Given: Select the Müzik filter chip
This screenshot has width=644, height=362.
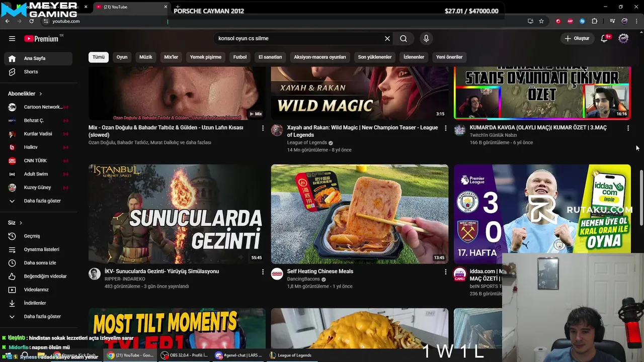Looking at the screenshot, I should click(x=146, y=57).
